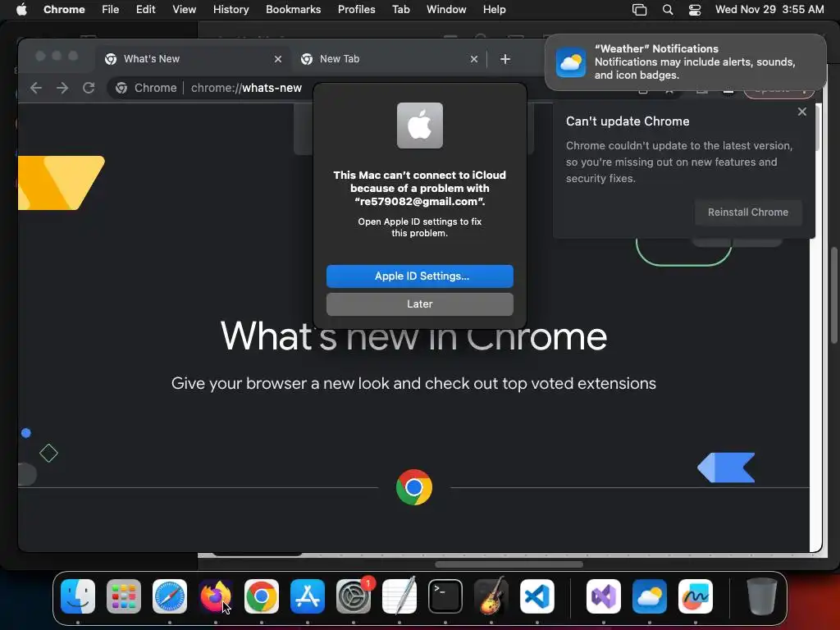
Task: Click the menu bar date and time
Action: [x=769, y=10]
